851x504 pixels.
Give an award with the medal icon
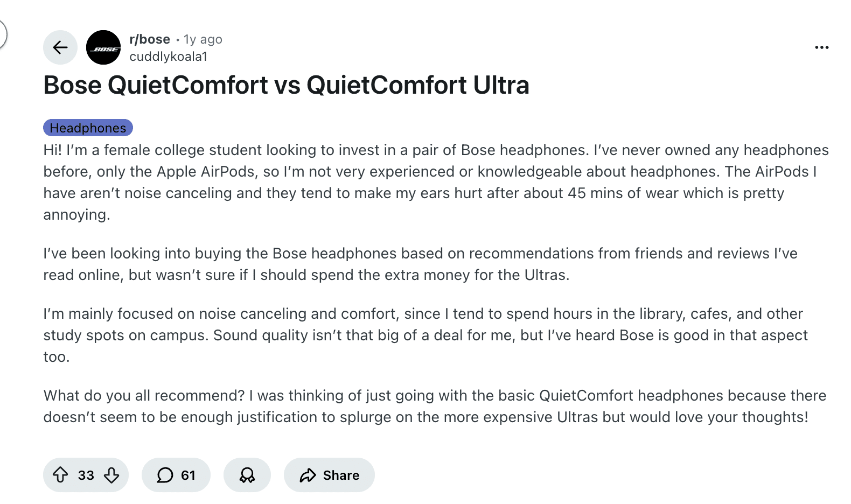pos(247,475)
